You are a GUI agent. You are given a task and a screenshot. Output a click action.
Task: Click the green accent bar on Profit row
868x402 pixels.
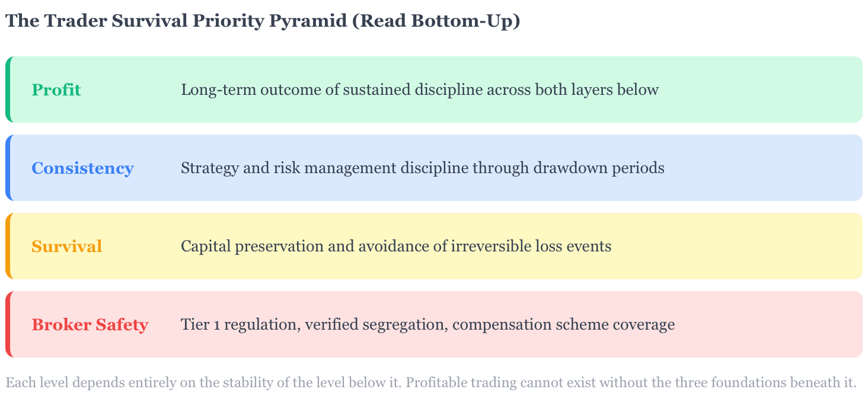coord(8,90)
